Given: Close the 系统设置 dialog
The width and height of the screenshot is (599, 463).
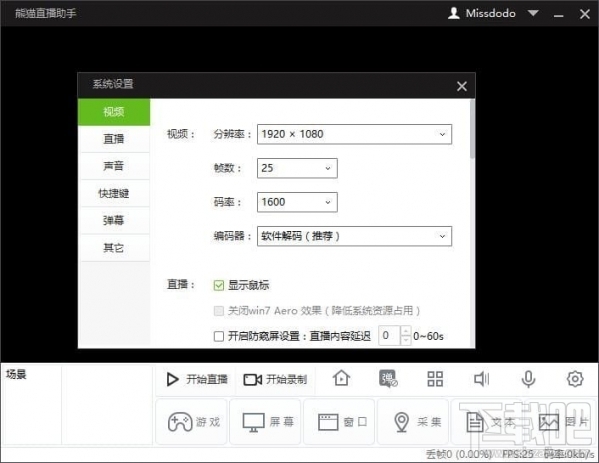Looking at the screenshot, I should 462,86.
